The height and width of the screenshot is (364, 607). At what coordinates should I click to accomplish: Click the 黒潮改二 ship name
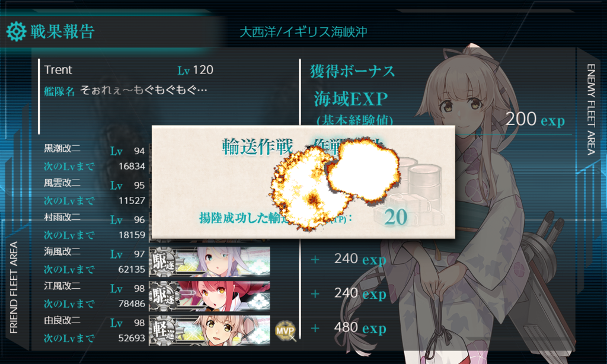[62, 148]
